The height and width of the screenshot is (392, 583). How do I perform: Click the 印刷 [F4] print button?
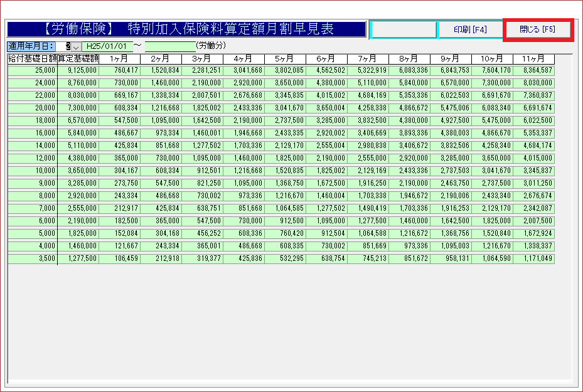[x=470, y=29]
